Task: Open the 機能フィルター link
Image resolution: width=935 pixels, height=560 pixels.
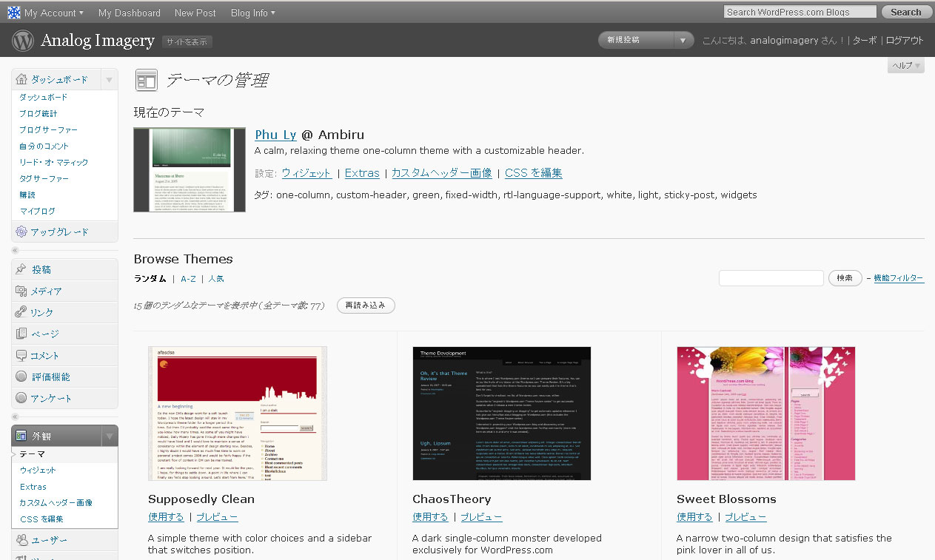Action: point(899,278)
